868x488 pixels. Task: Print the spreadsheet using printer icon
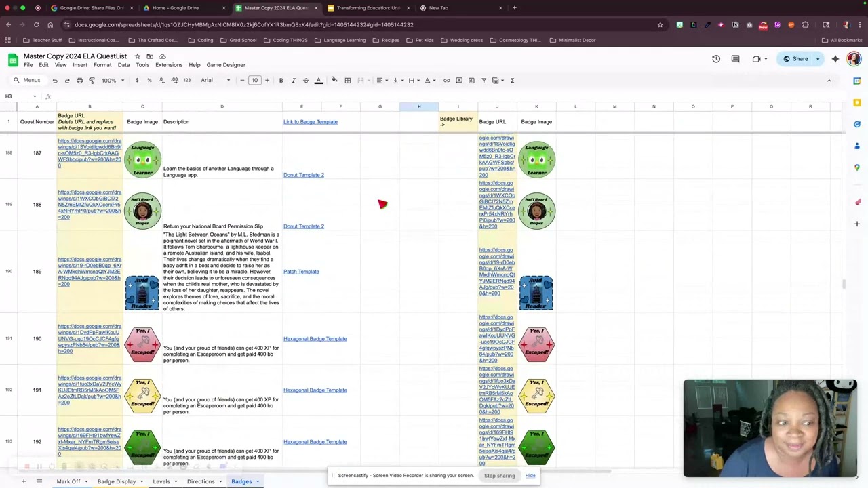pyautogui.click(x=79, y=80)
